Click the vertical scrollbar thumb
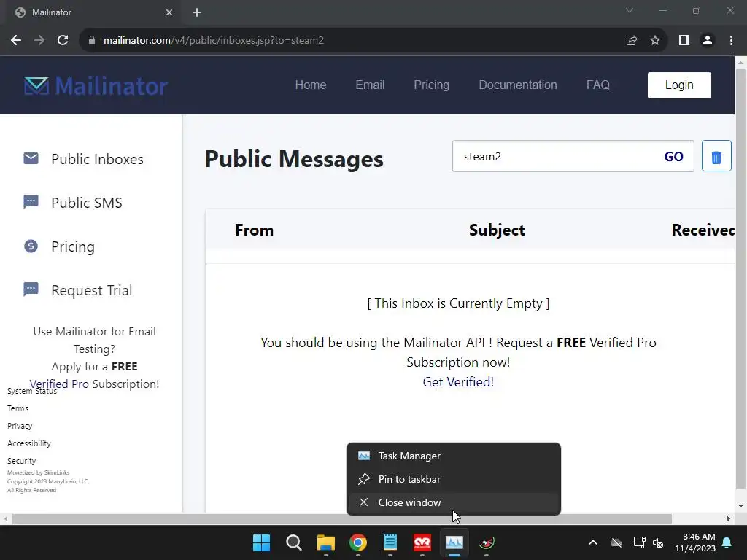The image size is (747, 560). 740,279
